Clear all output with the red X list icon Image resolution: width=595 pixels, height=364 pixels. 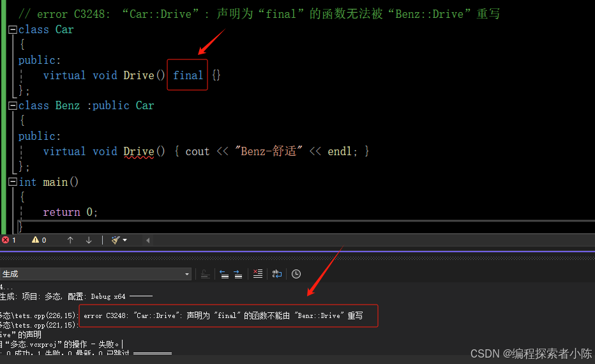[258, 274]
